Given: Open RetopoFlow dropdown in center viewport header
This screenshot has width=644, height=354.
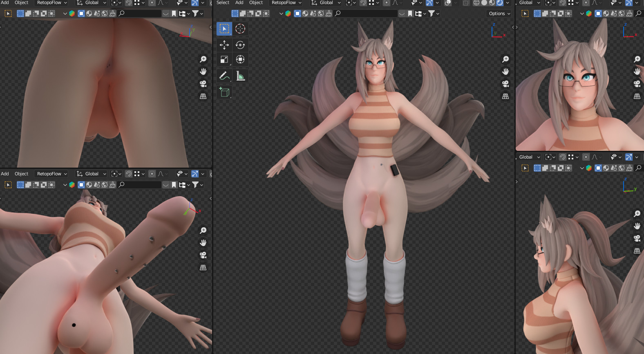Looking at the screenshot, I should click(286, 3).
